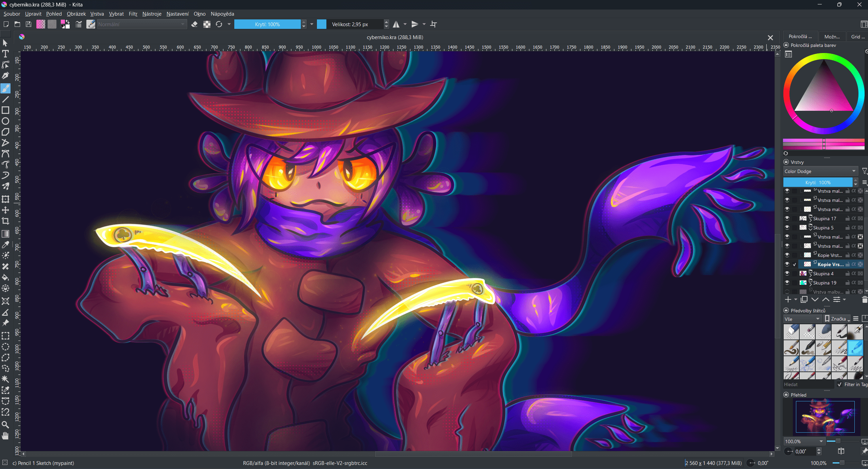The image size is (868, 469).
Task: Activate the Crop tool
Action: (5, 221)
